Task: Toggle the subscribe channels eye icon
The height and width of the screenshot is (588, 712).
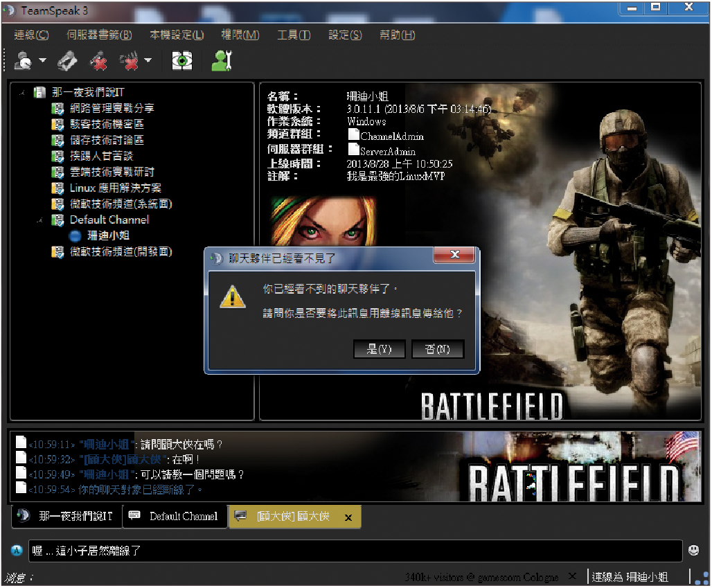Action: 182,61
